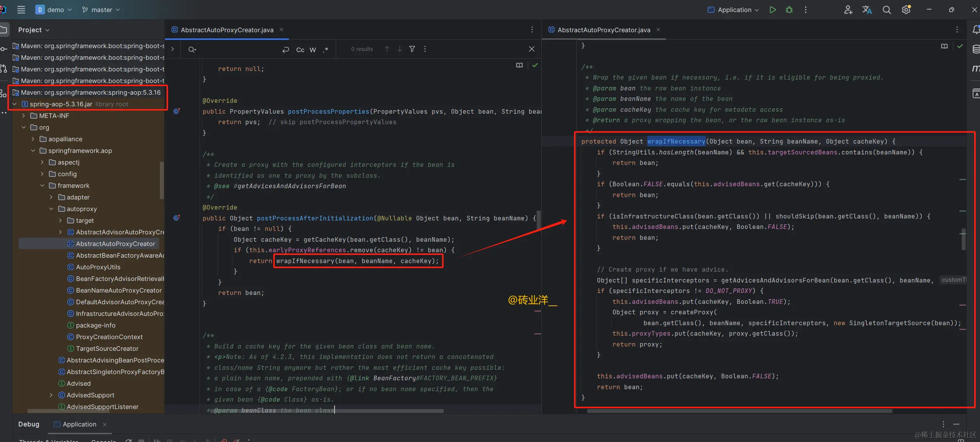
Task: Open notifications bell icon
Action: pos(976,30)
